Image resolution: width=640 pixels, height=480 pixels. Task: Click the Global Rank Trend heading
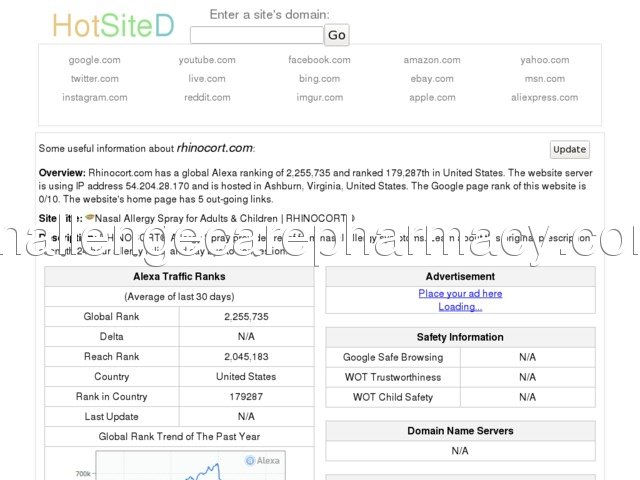[179, 437]
